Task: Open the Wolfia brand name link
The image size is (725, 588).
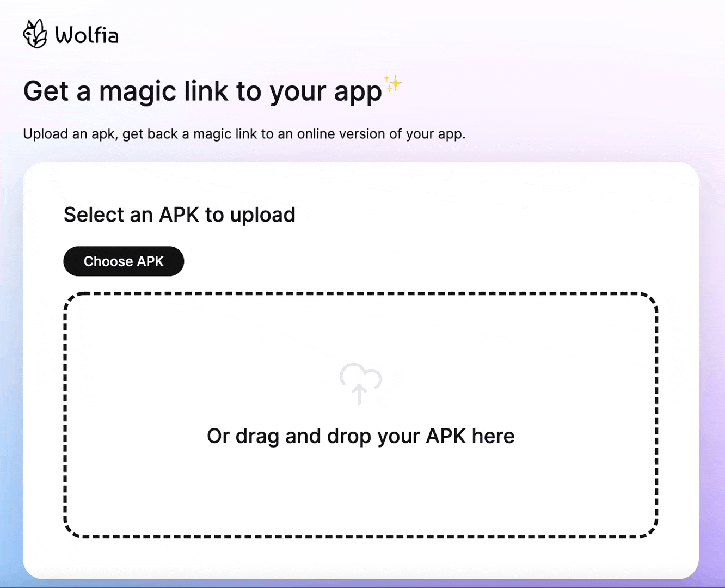Action: pyautogui.click(x=87, y=35)
